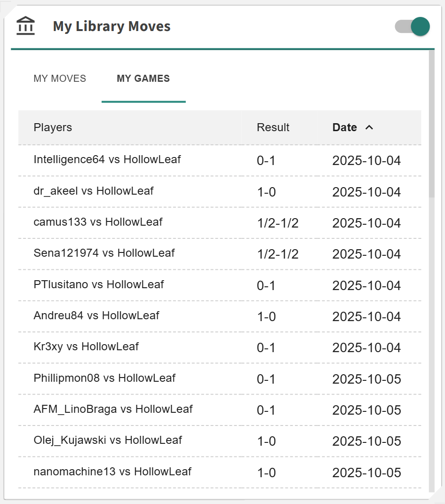Select PTlusitano vs HollowLeaf game
Viewport: 445px width, 504px height.
99,284
